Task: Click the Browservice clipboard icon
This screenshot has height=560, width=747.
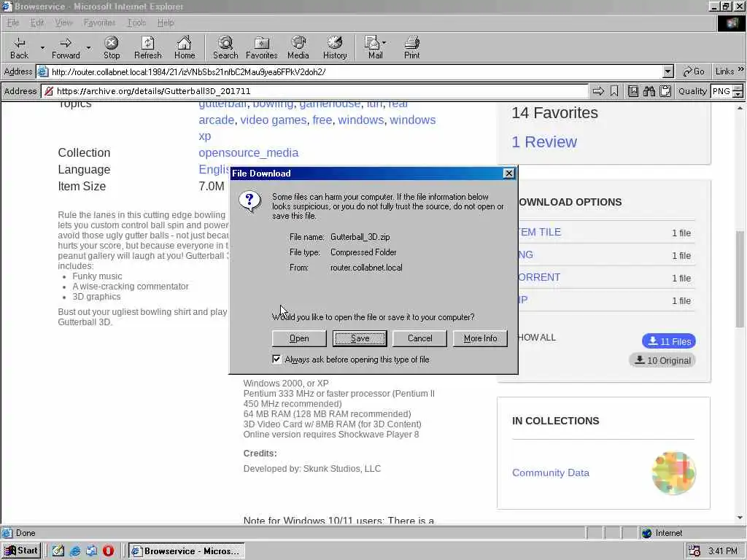Action: (665, 91)
